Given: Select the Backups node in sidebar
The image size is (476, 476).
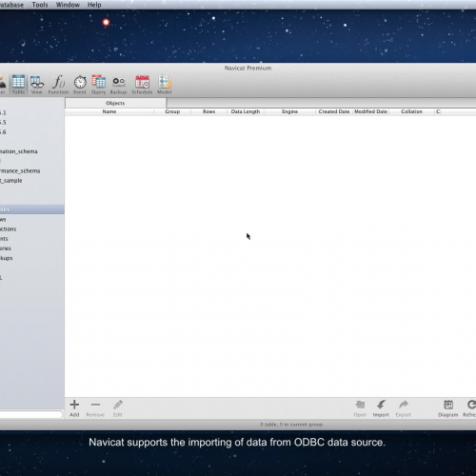Looking at the screenshot, I should 7,258.
